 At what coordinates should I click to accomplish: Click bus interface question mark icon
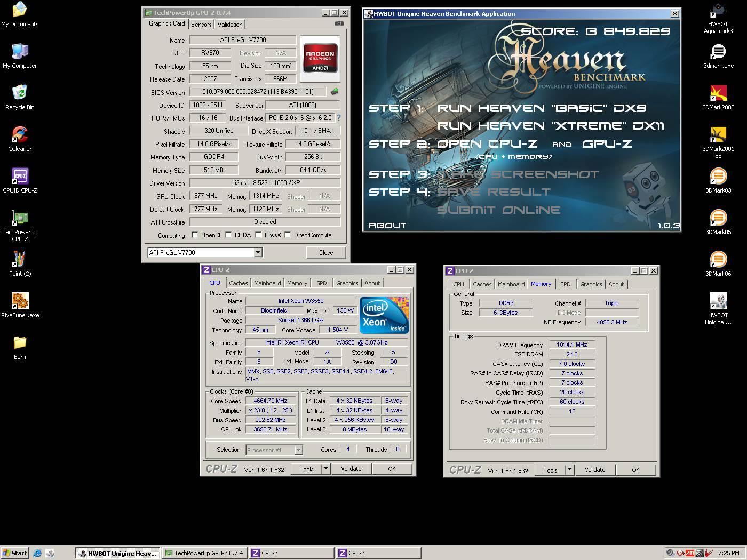coord(338,118)
